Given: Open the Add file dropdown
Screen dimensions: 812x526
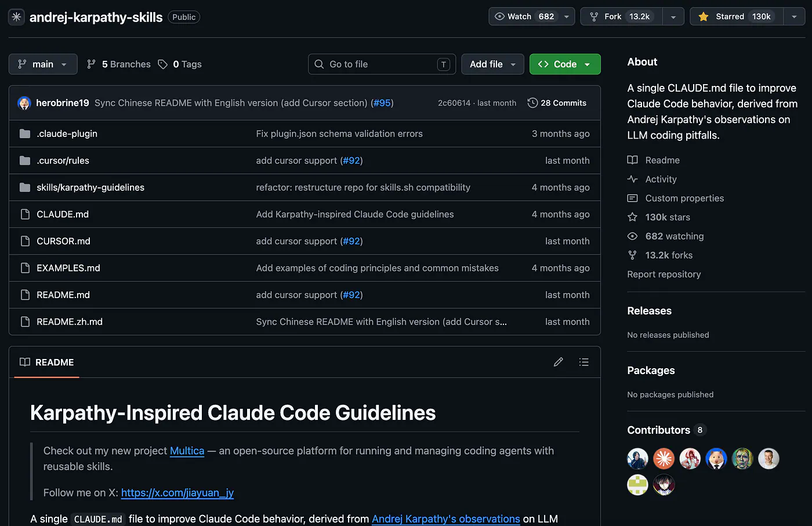Looking at the screenshot, I should coord(492,64).
